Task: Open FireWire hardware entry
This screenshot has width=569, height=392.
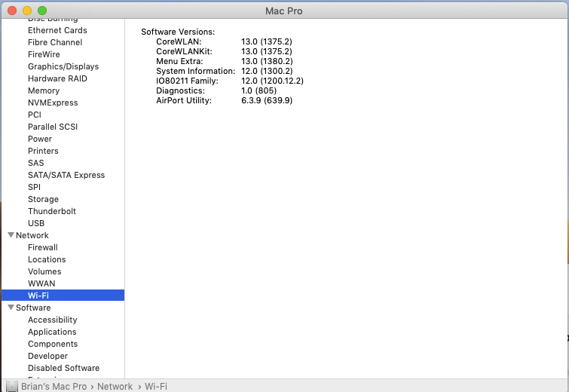Action: [x=44, y=54]
